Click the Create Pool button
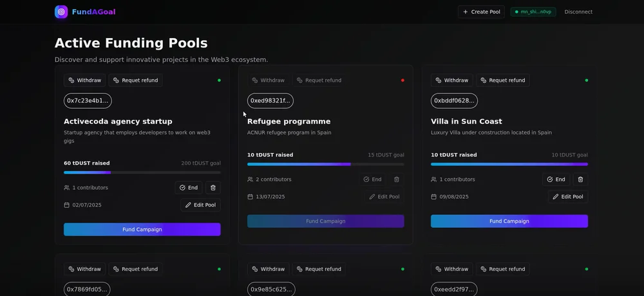Viewport: 644px width, 296px height. point(481,12)
